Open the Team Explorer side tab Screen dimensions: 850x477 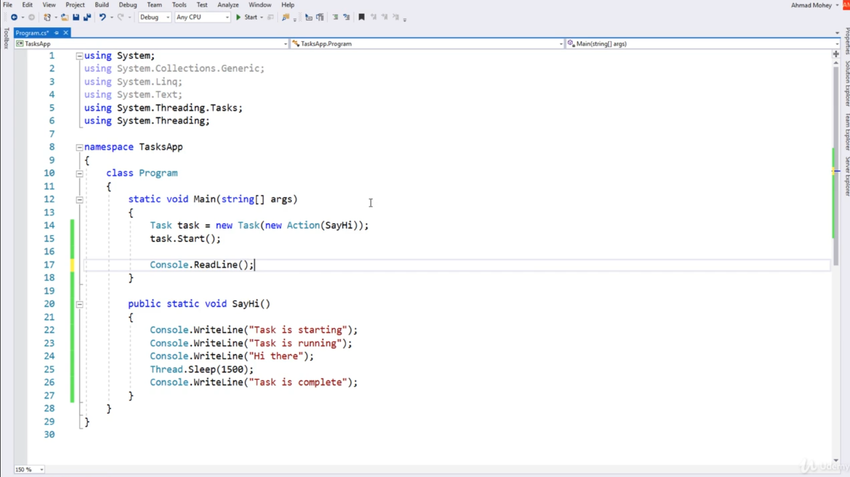[x=847, y=132]
